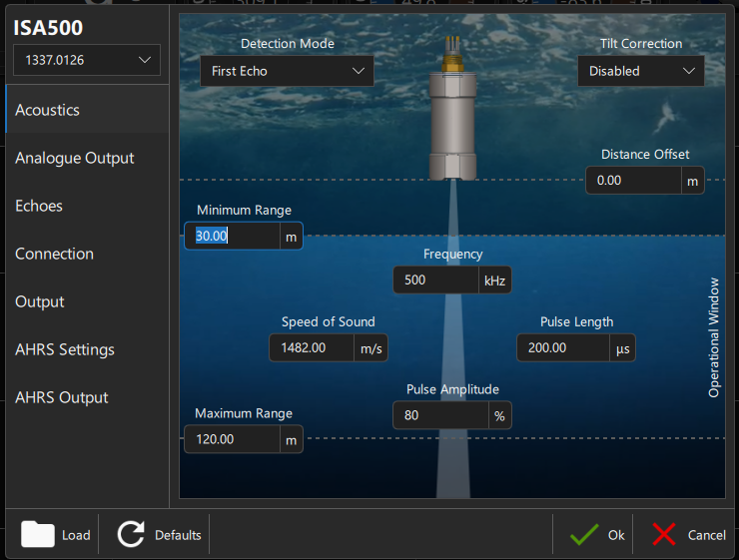The height and width of the screenshot is (560, 739).
Task: Click the Defaults refresh arrow icon
Action: click(x=131, y=534)
